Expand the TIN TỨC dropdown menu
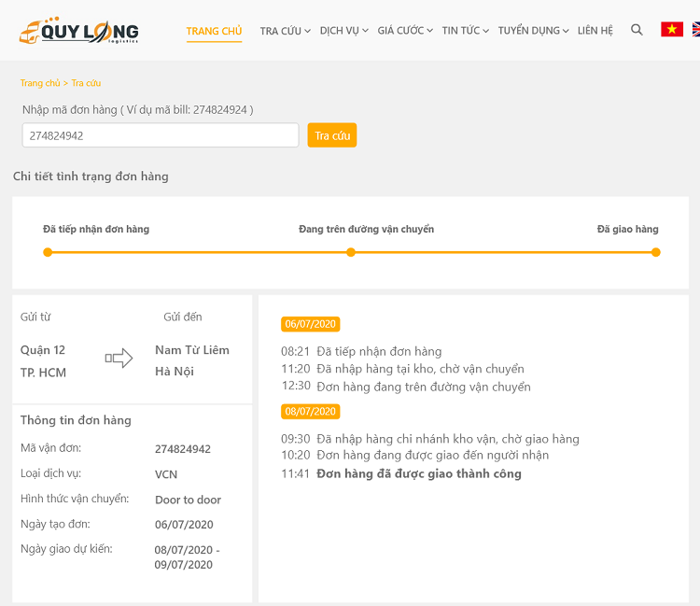Screen dimensions: 700x606 click(x=466, y=31)
